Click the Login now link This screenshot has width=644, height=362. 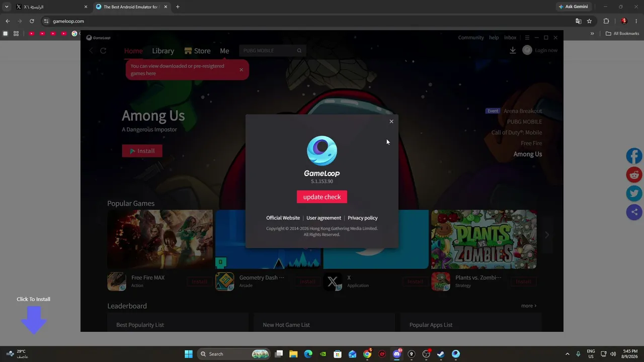tap(546, 50)
